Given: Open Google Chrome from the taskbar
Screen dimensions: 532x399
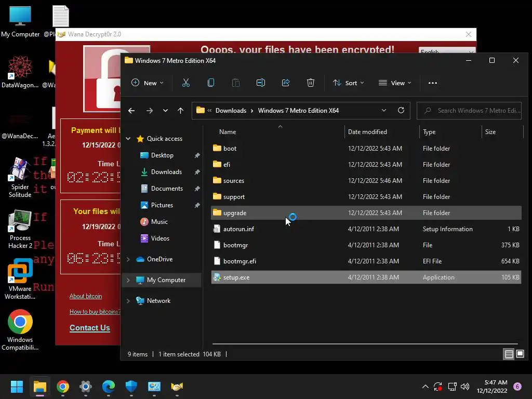Looking at the screenshot, I should [63, 387].
